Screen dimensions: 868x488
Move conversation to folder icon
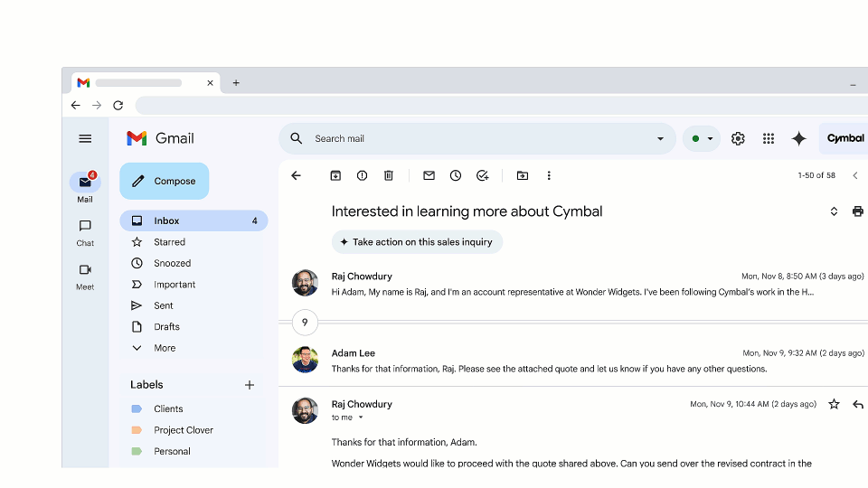[523, 176]
